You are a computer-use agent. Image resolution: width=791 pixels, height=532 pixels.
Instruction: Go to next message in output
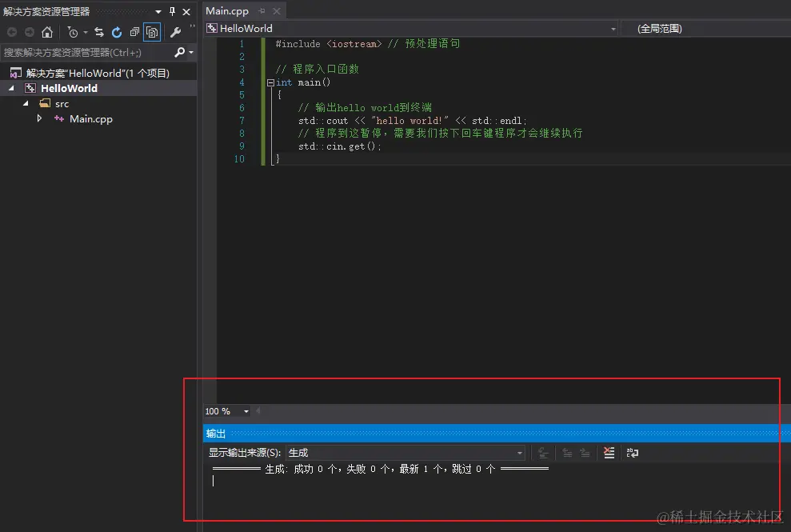pyautogui.click(x=585, y=453)
